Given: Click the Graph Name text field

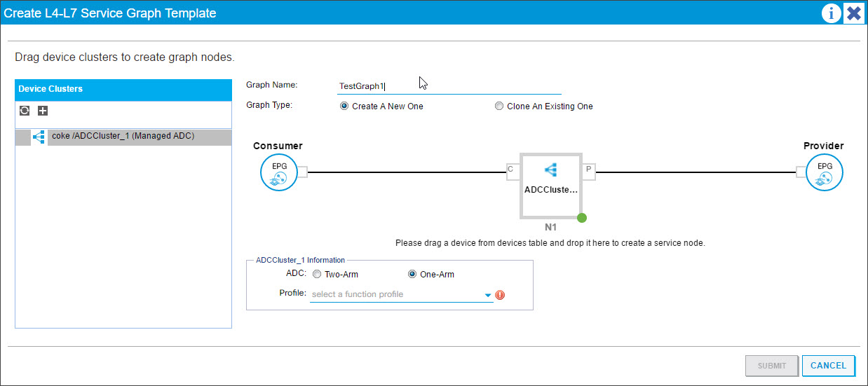Looking at the screenshot, I should tap(449, 86).
